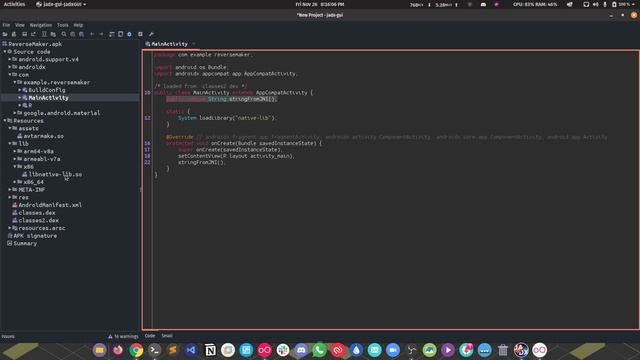Click the volume icon in system tray

[x=596, y=4]
